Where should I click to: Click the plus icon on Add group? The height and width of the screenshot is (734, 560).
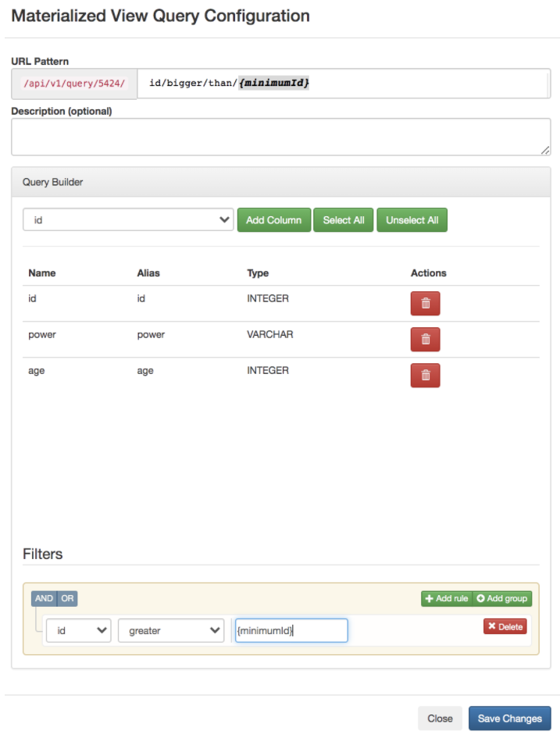[x=480, y=598]
